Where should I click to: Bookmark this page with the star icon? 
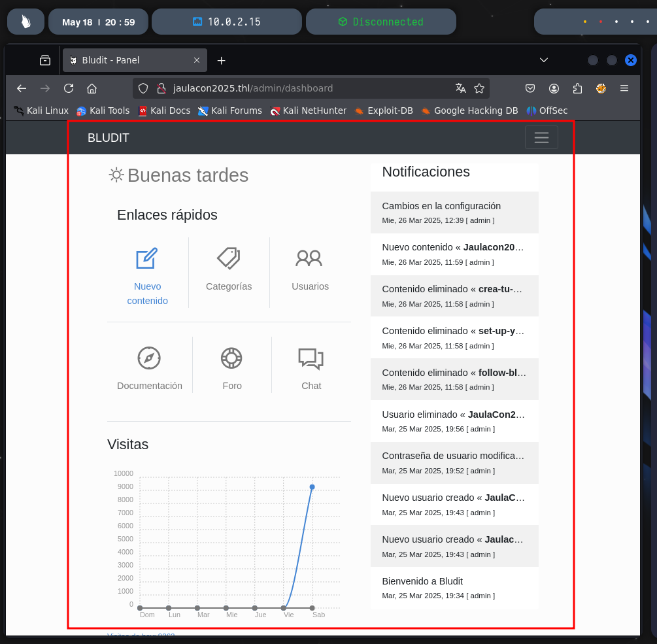click(x=479, y=88)
